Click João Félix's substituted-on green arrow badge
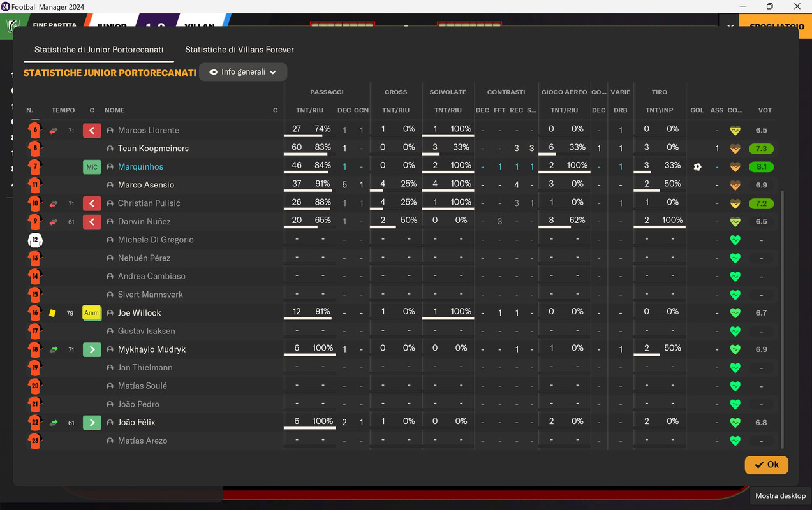The height and width of the screenshot is (510, 812). pyautogui.click(x=92, y=423)
